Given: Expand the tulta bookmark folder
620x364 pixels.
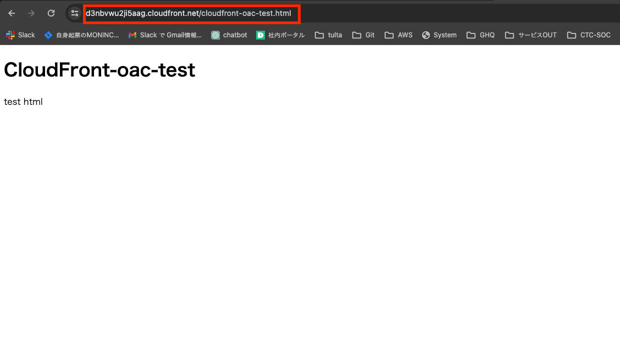Looking at the screenshot, I should pyautogui.click(x=328, y=35).
